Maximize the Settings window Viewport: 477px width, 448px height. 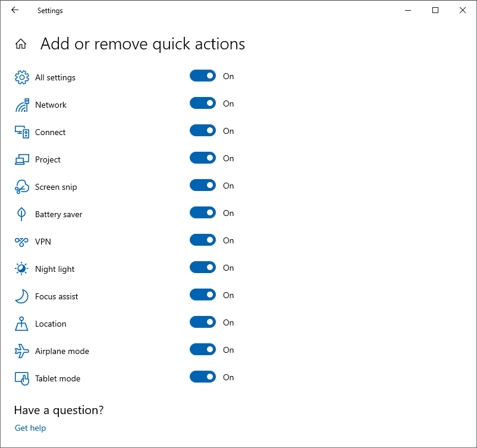[x=435, y=10]
